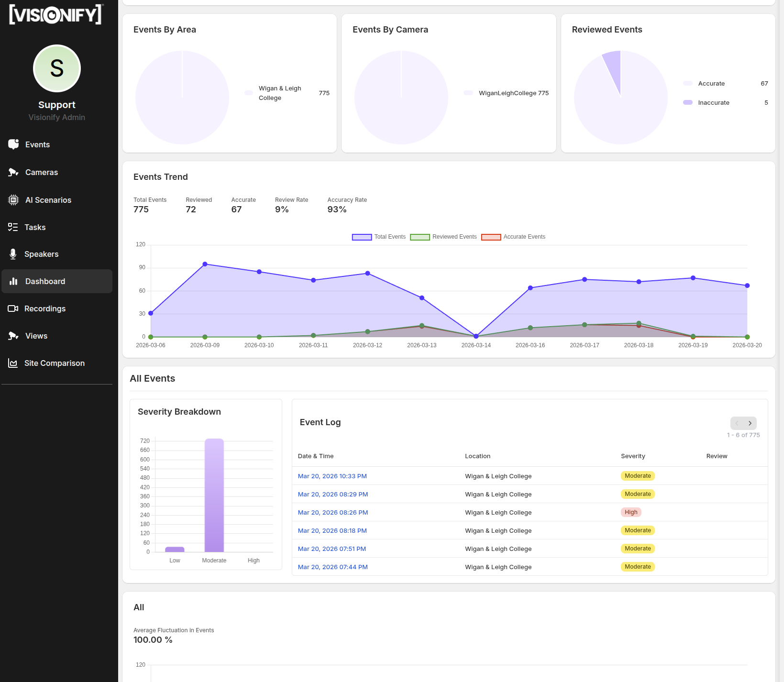Open event Mar 20, 2026 10:33 PM
Image resolution: width=784 pixels, height=682 pixels.
click(332, 476)
